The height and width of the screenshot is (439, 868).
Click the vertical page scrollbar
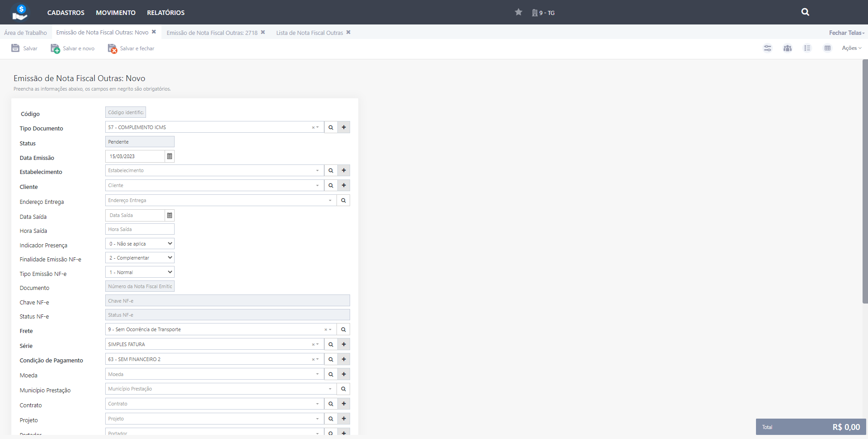(x=865, y=181)
